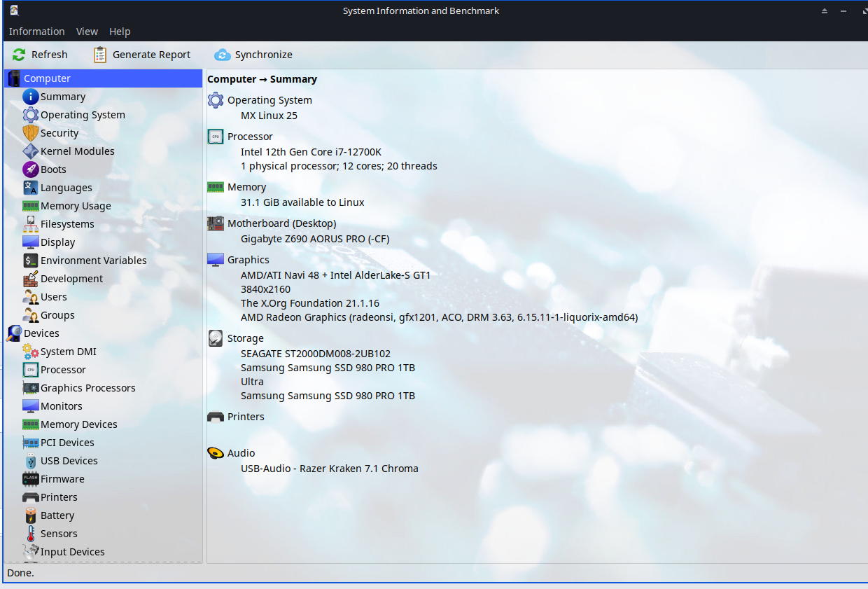Open the Information menu
Image resolution: width=868 pixels, height=589 pixels.
[x=37, y=32]
